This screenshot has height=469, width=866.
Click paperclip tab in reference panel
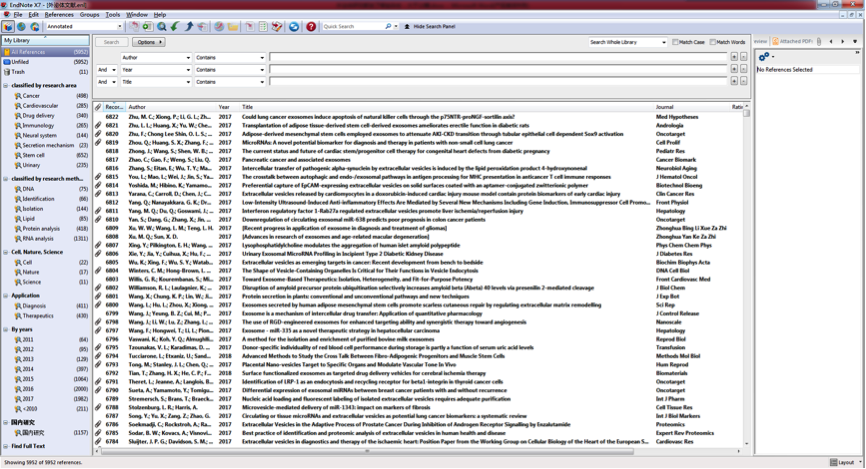[x=819, y=41]
